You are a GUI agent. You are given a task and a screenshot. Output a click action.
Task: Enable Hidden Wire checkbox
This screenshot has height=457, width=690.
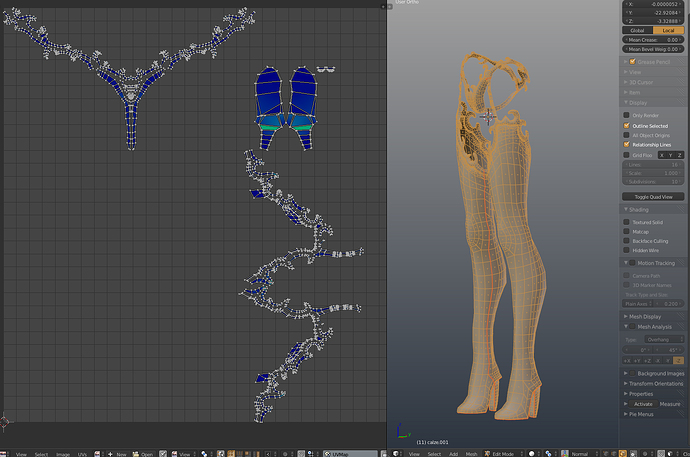coord(626,250)
